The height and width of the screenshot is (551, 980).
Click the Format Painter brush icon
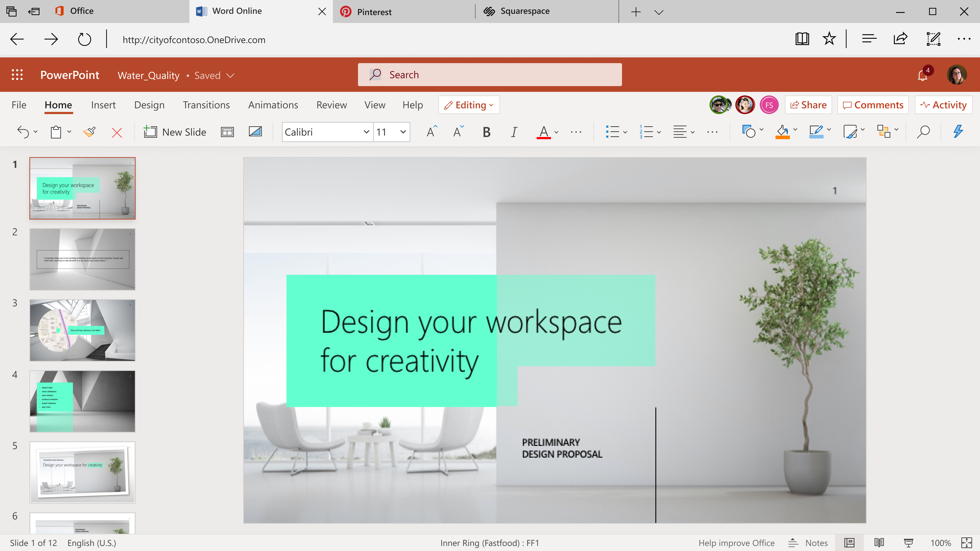point(89,132)
